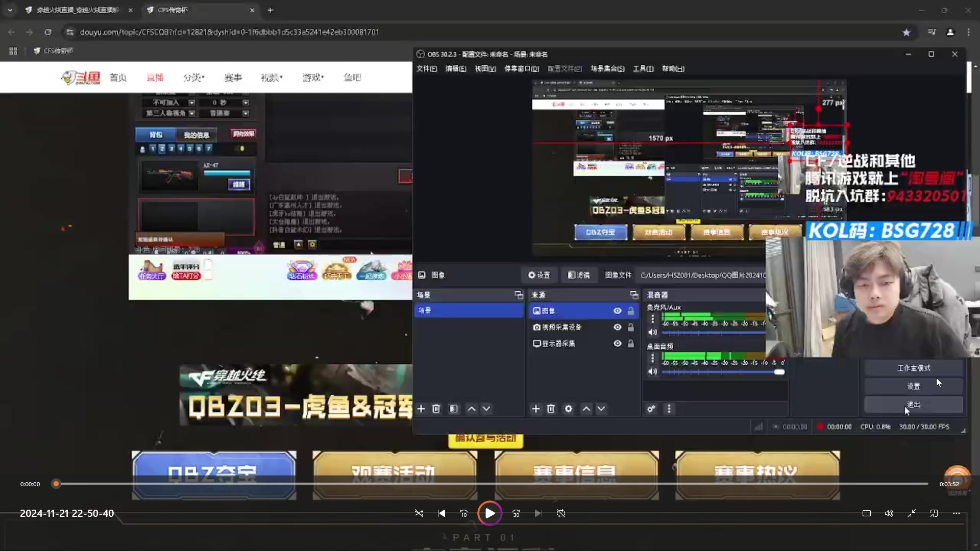This screenshot has height=551, width=980.
Task: Move the selected source up
Action: pyautogui.click(x=586, y=409)
